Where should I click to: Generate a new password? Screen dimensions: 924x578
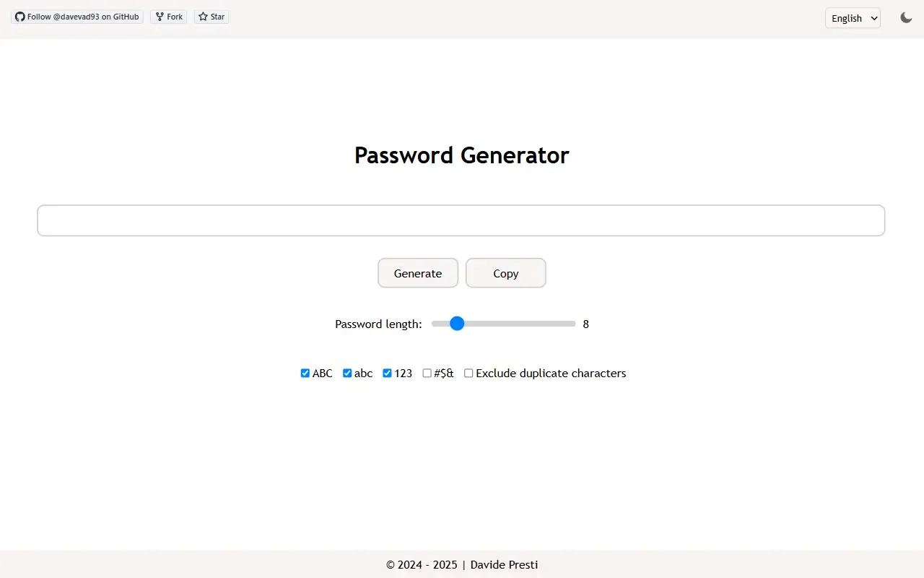tap(418, 273)
